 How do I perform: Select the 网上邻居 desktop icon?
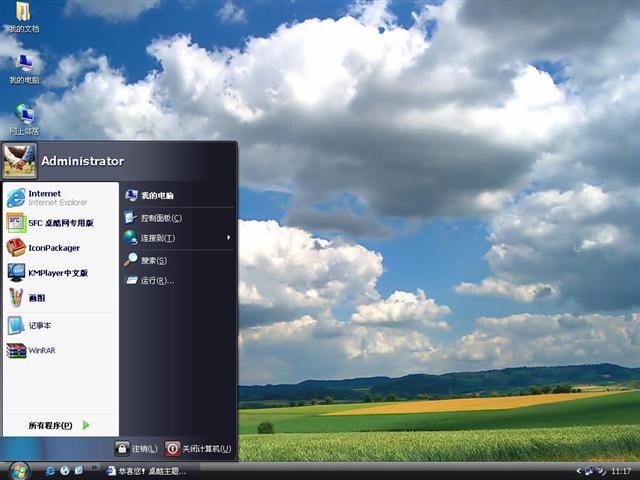(x=24, y=119)
